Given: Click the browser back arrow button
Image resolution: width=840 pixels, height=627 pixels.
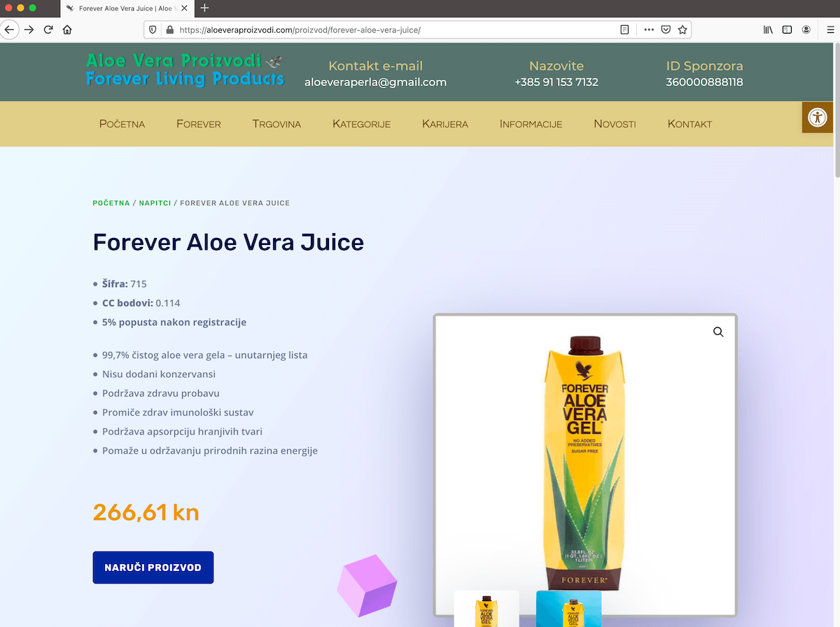Looking at the screenshot, I should click(x=9, y=30).
